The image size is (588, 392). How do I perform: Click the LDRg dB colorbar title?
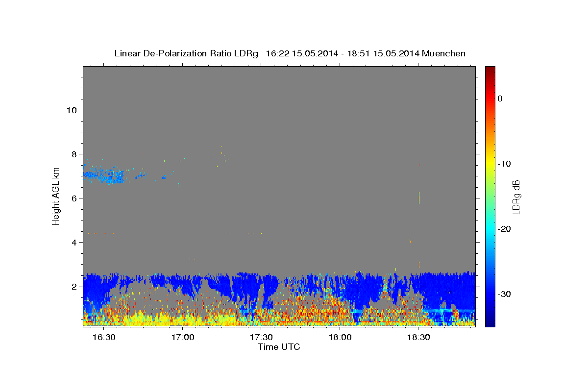[x=516, y=197]
